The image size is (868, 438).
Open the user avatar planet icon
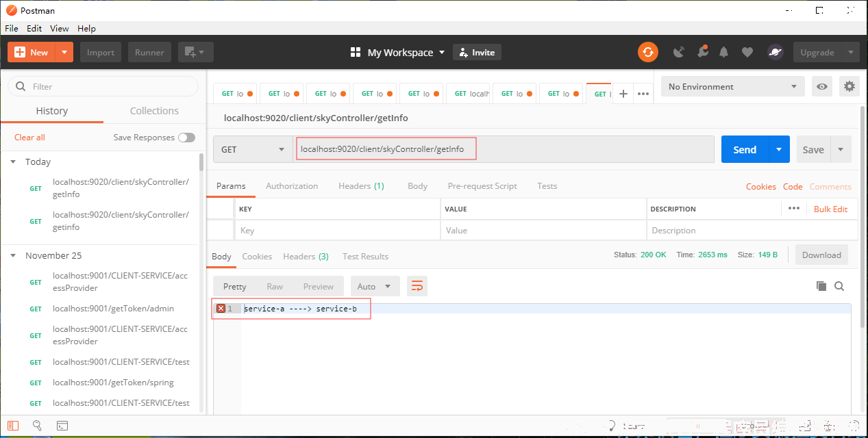click(x=776, y=52)
